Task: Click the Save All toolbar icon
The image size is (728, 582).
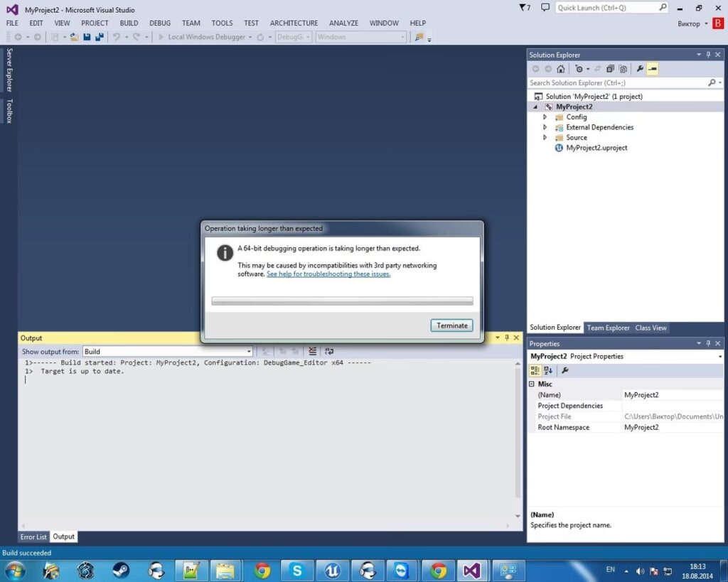Action: click(x=99, y=37)
